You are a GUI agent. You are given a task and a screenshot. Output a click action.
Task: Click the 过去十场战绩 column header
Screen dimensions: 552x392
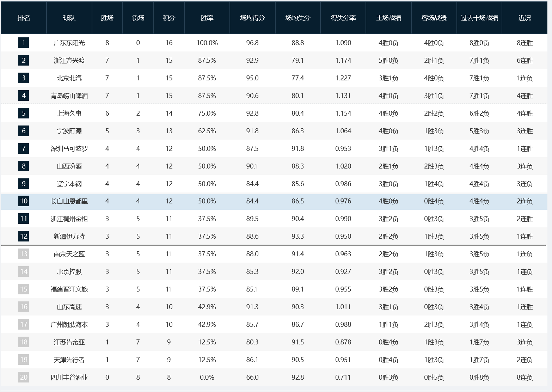479,18
